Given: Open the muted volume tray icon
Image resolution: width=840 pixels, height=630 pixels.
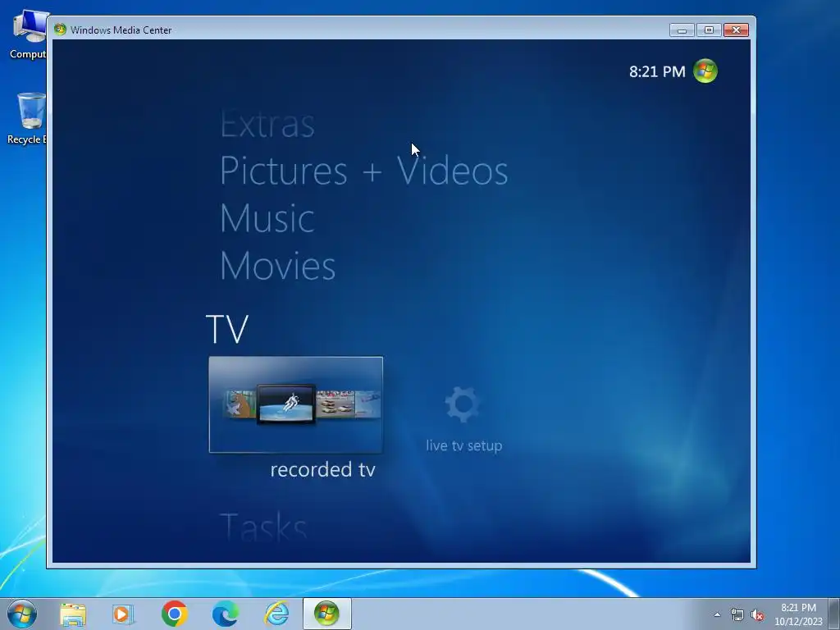Looking at the screenshot, I should pyautogui.click(x=757, y=614).
